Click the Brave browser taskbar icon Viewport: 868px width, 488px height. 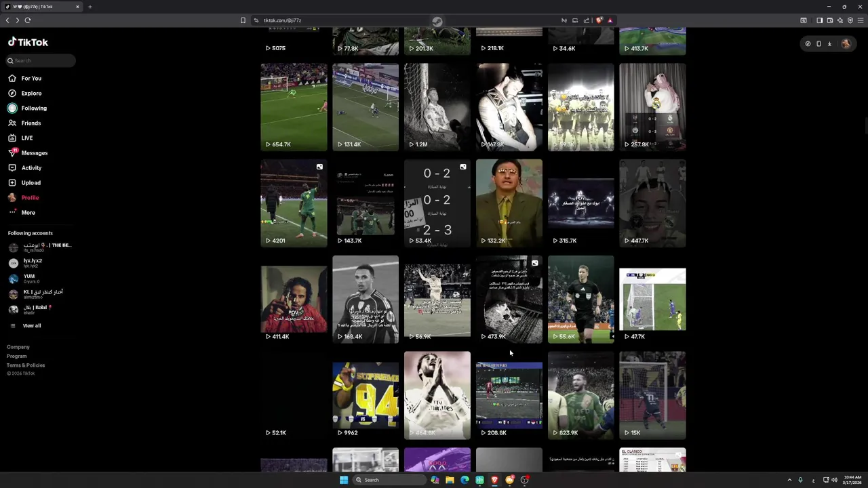tap(494, 480)
